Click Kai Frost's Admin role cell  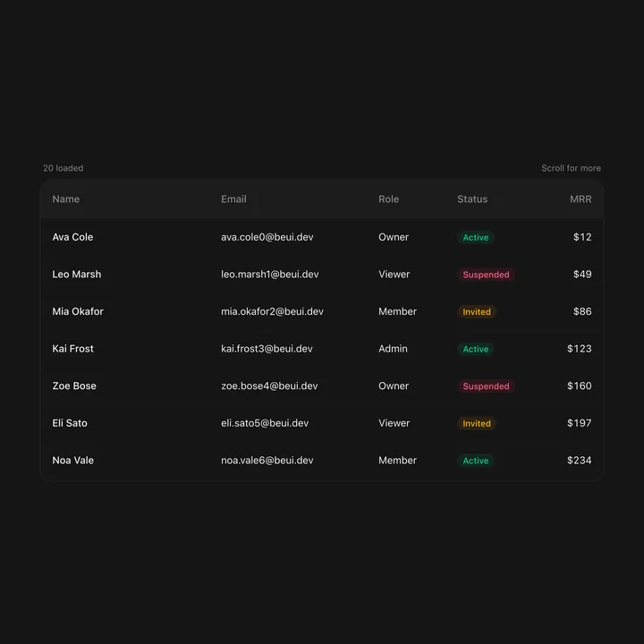tap(393, 349)
